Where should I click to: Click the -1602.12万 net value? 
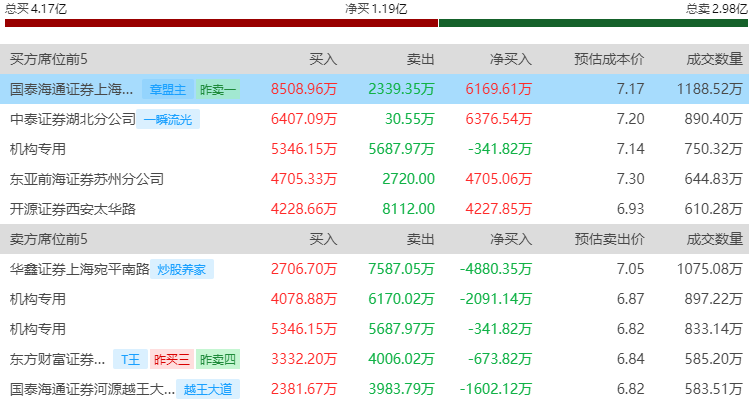(496, 389)
